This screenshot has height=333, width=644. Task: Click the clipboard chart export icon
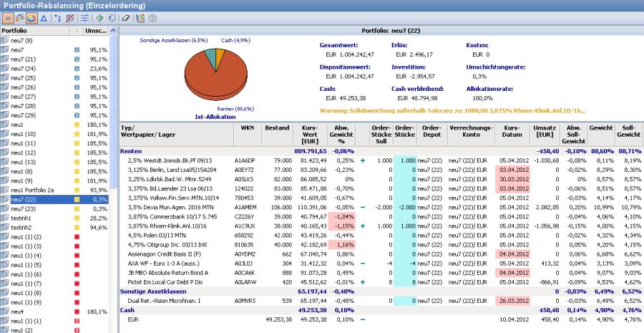tap(140, 17)
